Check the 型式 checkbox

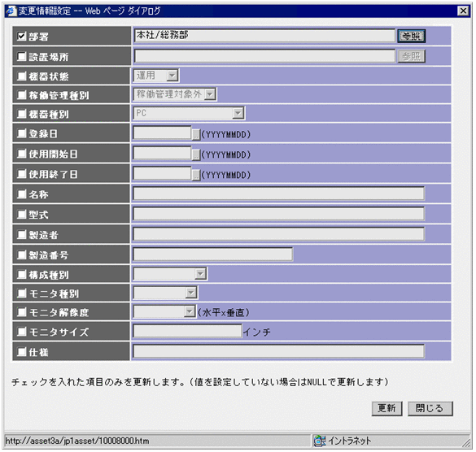coord(21,214)
